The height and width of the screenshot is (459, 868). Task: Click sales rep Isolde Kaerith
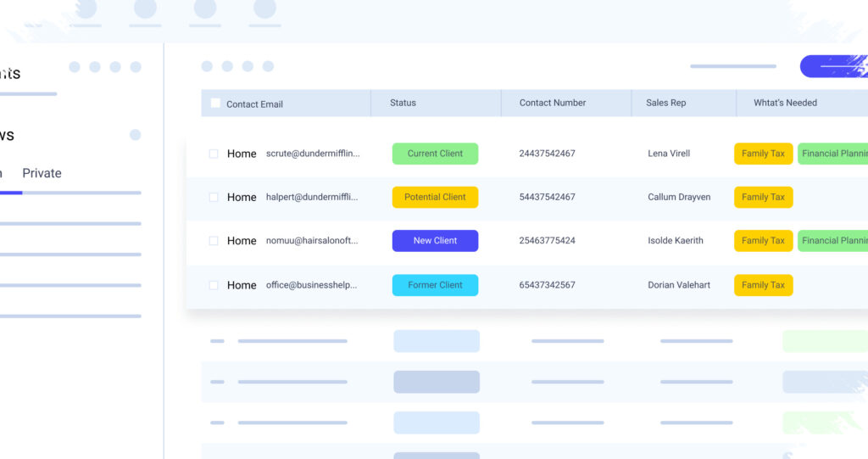[676, 241]
